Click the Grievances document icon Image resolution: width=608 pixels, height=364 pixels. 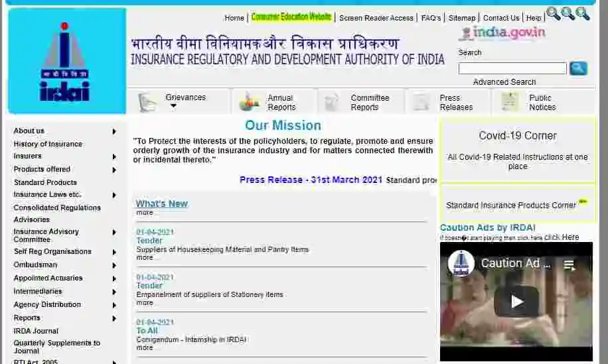click(148, 102)
